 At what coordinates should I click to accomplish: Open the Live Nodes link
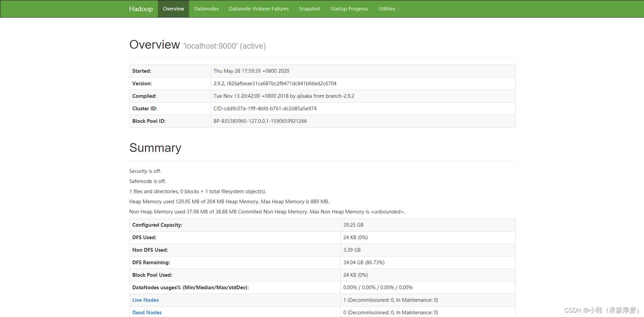[145, 300]
